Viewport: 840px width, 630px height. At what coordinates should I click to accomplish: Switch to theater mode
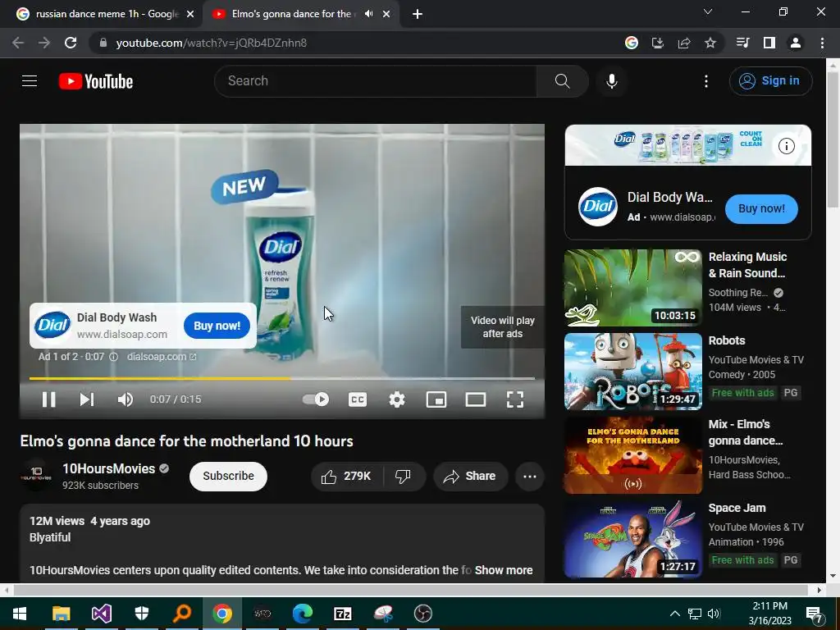click(476, 399)
